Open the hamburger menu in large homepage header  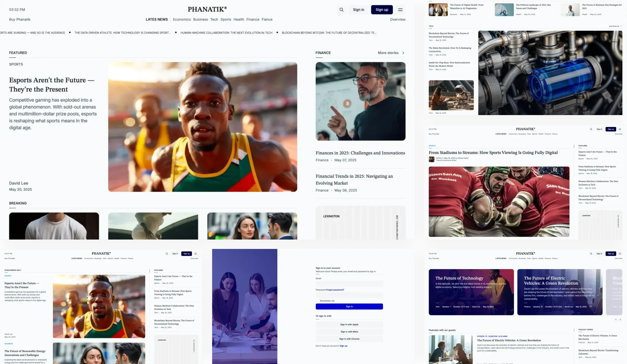coord(400,10)
